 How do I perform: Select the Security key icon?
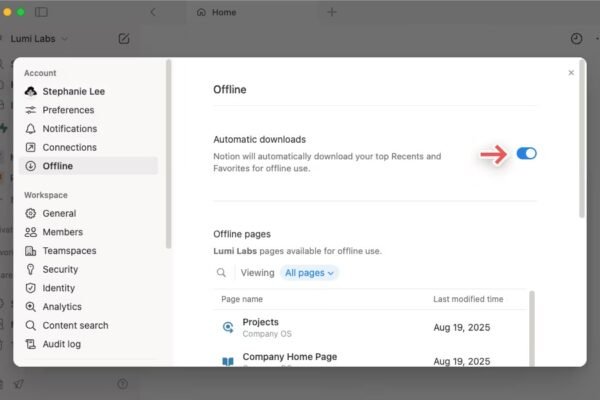tap(31, 269)
